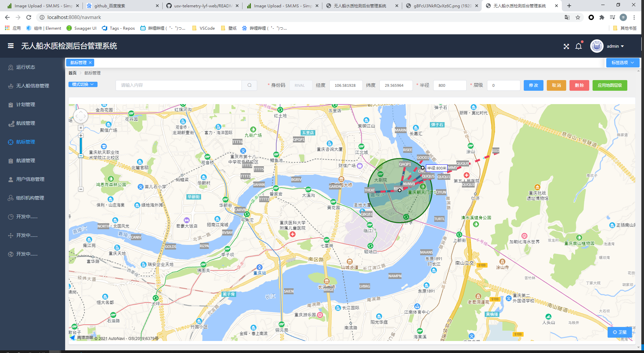Click the map zoom-in plus

click(x=81, y=135)
